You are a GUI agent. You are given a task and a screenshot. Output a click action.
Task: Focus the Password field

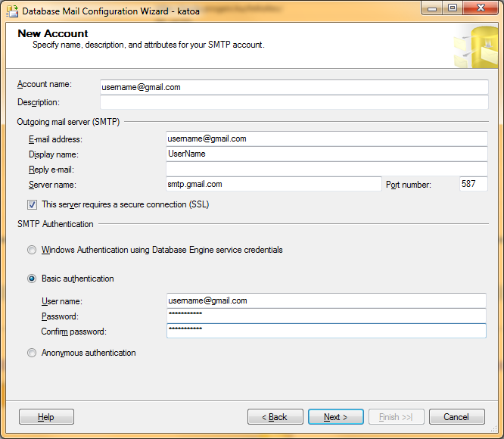click(326, 316)
